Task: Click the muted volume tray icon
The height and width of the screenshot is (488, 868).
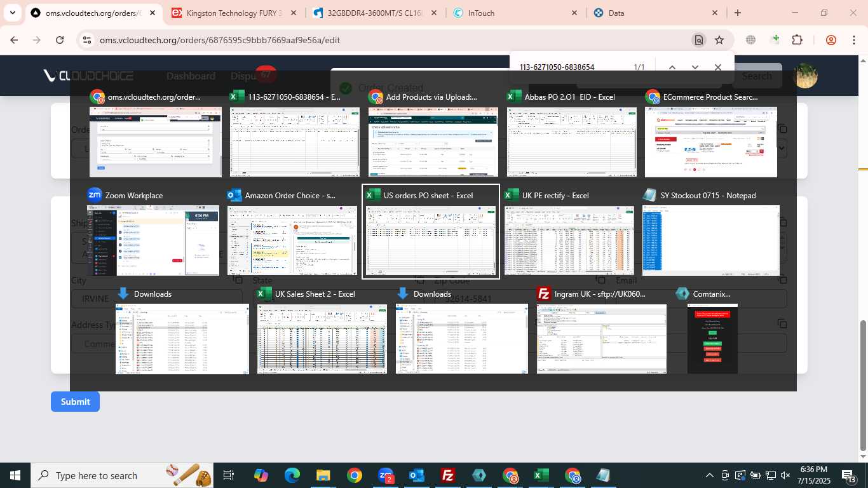Action: [x=785, y=475]
